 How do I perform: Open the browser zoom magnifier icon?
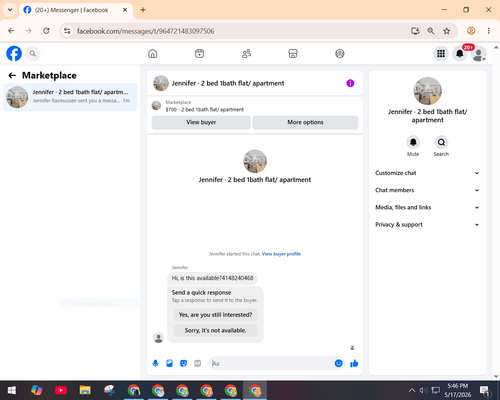(x=431, y=31)
